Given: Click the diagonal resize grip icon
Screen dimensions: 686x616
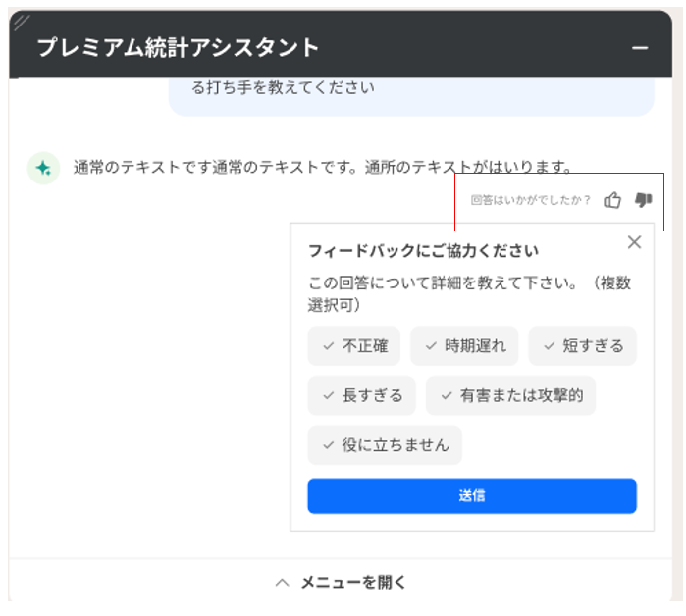Looking at the screenshot, I should (x=22, y=23).
